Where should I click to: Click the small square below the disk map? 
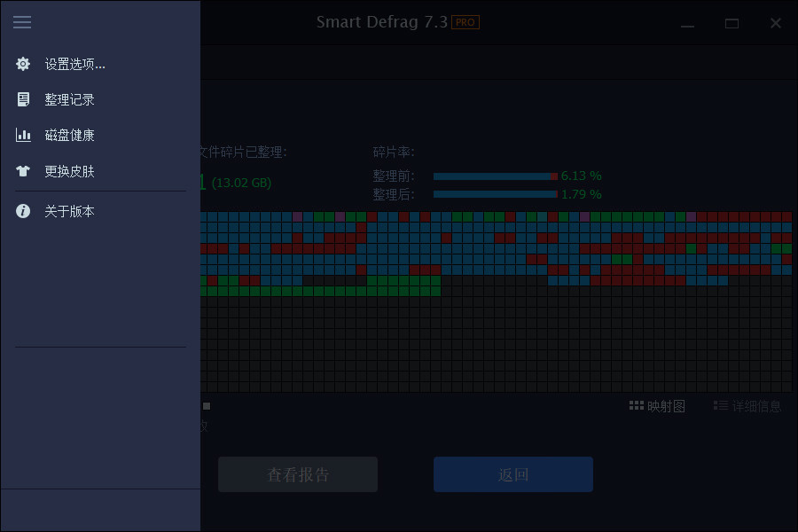(207, 406)
